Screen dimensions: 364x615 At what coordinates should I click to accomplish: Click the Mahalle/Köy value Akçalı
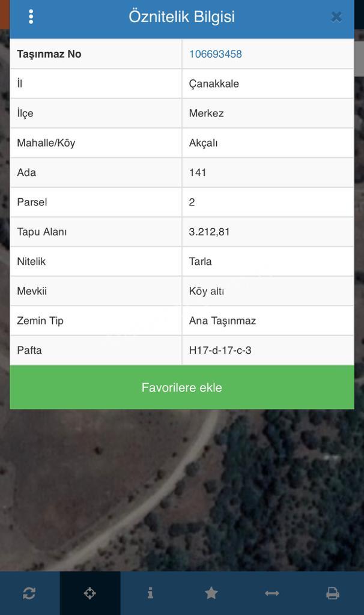203,143
